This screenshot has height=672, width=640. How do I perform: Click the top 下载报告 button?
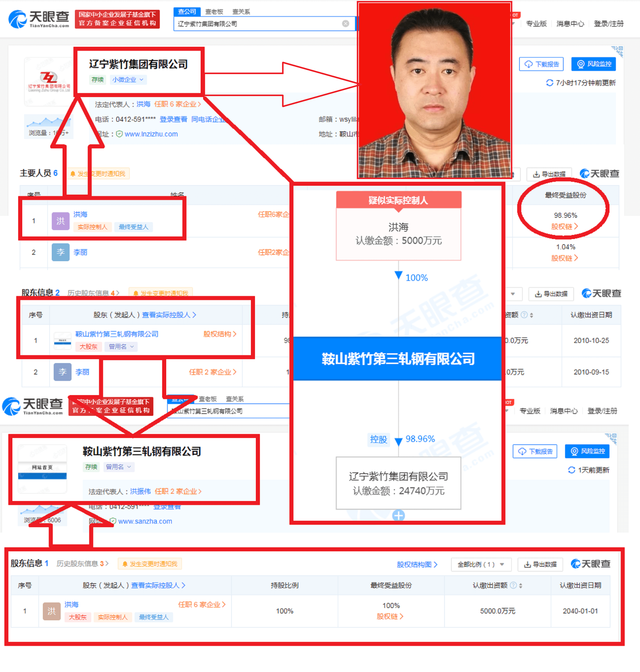542,64
